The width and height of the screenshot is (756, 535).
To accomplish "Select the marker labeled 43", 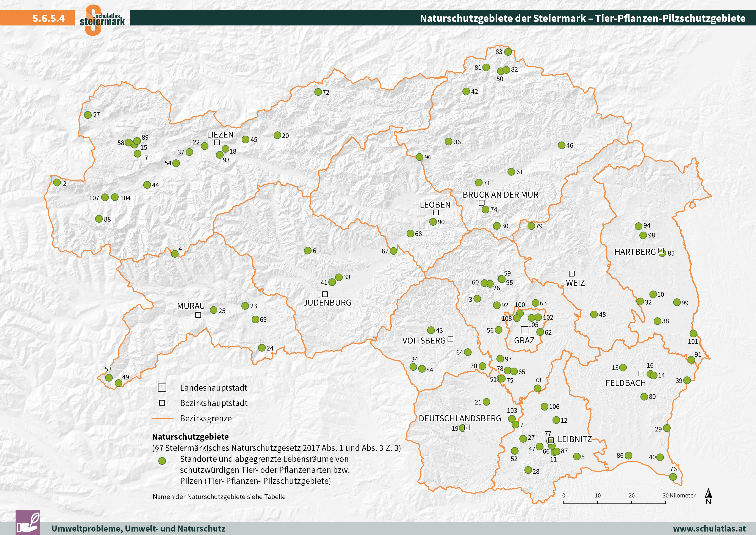I will [431, 330].
